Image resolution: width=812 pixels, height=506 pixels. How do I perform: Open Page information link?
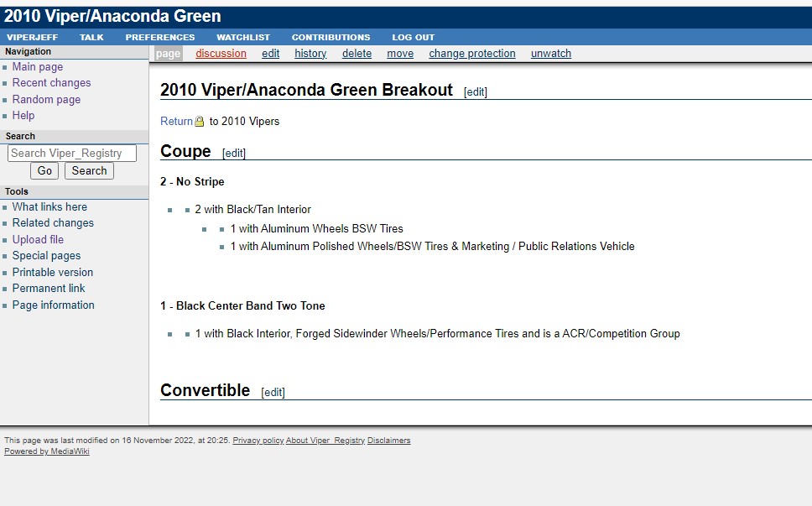[54, 305]
